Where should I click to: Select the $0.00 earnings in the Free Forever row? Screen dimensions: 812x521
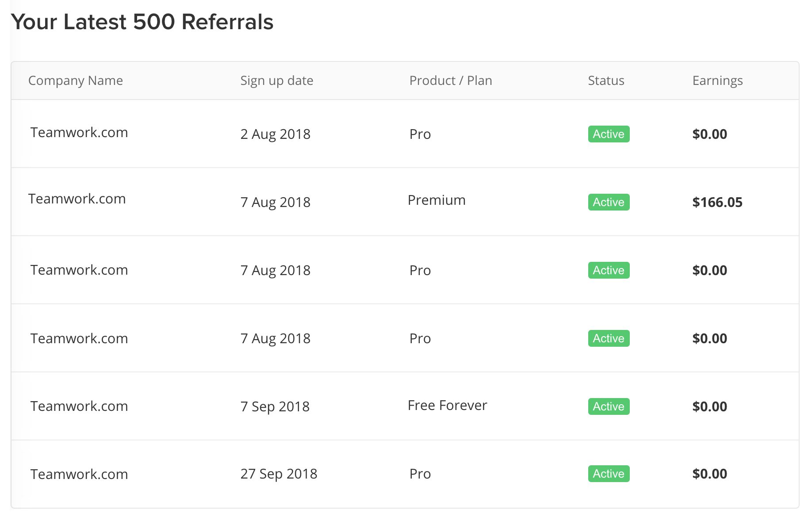pyautogui.click(x=709, y=406)
